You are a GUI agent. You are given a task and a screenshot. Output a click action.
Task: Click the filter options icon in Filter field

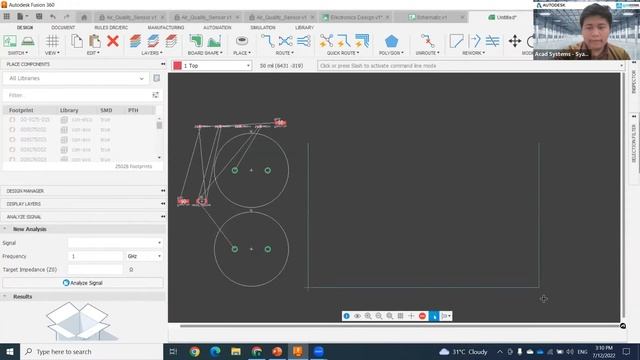coord(156,95)
